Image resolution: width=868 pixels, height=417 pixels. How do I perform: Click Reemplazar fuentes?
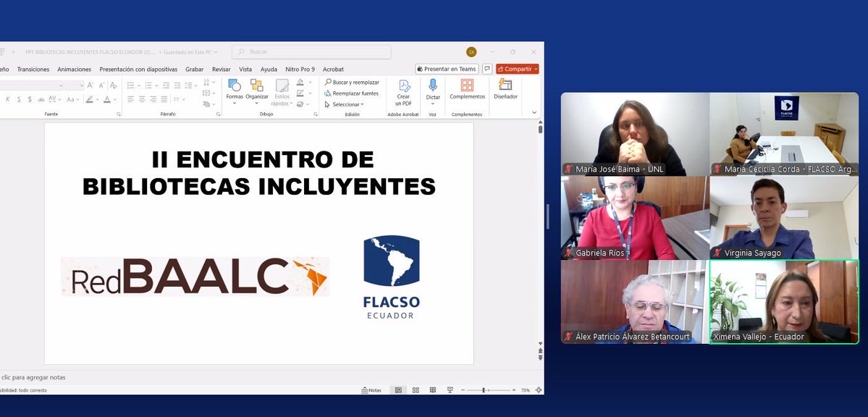(352, 93)
